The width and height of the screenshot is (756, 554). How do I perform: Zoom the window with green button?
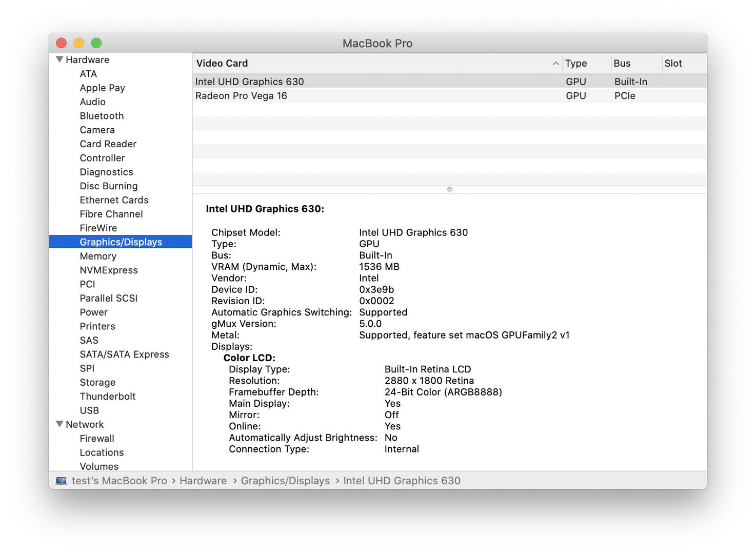point(96,43)
